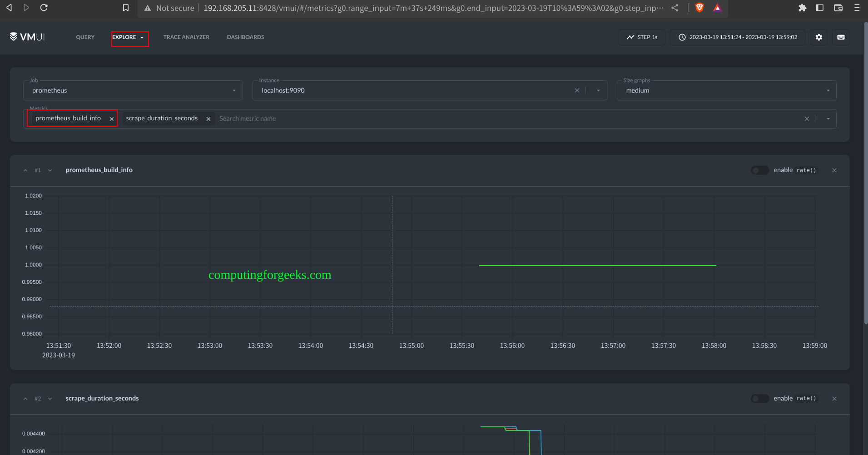The image size is (868, 455).
Task: Go to the Dashboards tab
Action: point(245,37)
